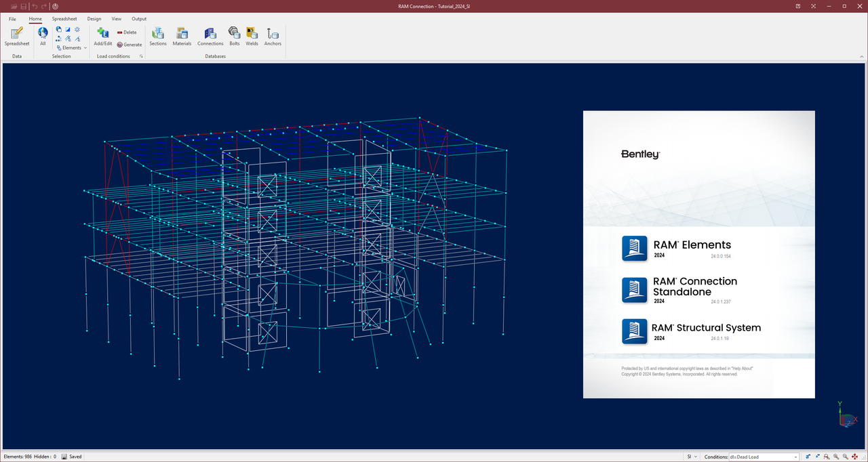Click the middle angled-members selection icon
The image size is (868, 462).
[x=68, y=39]
